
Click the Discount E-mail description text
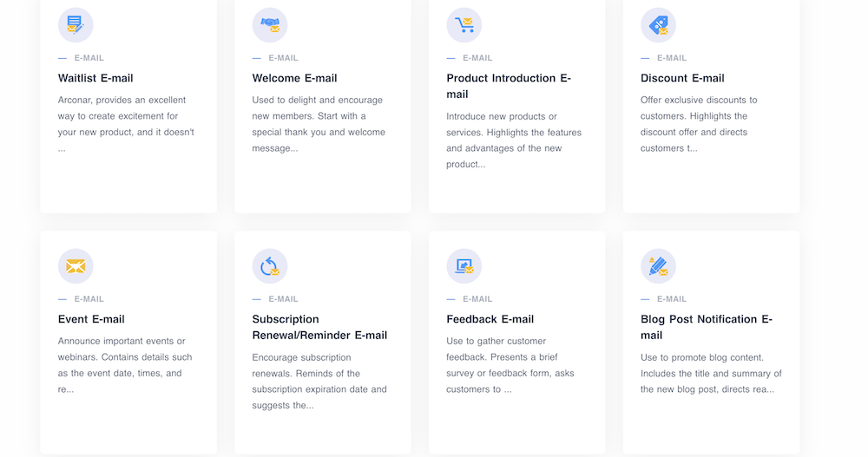[x=699, y=124]
